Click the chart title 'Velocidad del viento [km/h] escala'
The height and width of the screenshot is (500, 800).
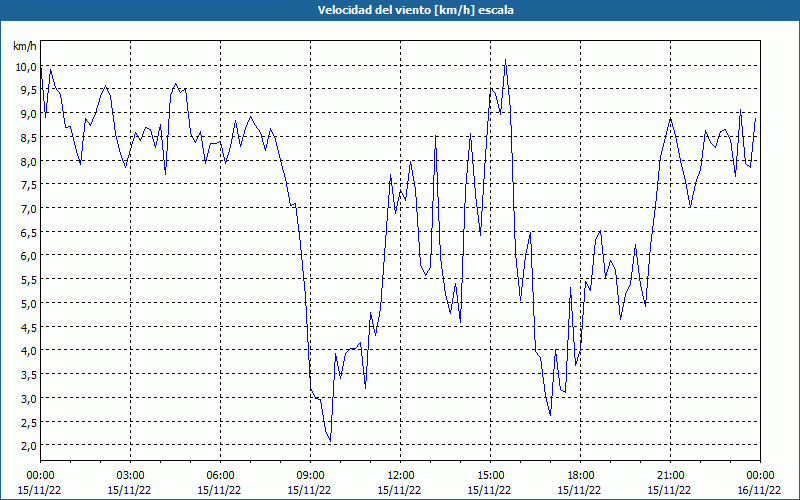415,10
